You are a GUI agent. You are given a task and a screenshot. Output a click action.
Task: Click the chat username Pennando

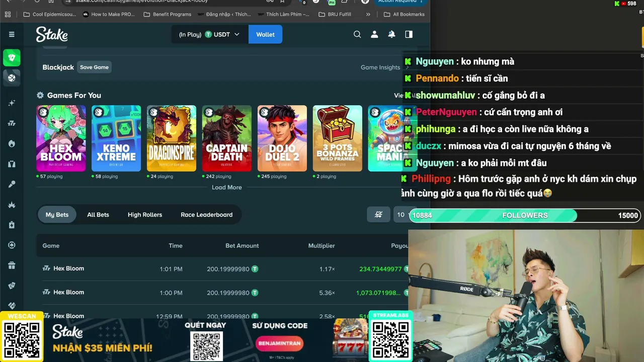point(437,78)
